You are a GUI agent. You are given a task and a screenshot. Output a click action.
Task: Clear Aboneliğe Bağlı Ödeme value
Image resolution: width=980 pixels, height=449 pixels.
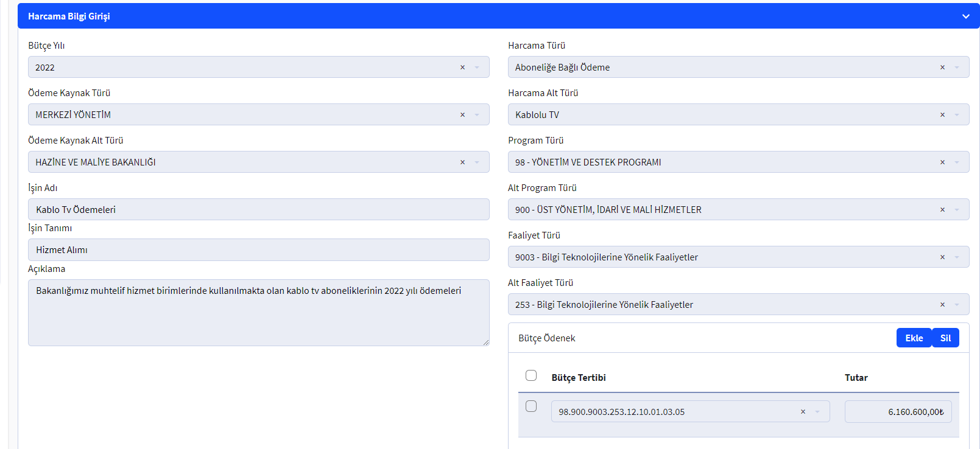pos(942,68)
